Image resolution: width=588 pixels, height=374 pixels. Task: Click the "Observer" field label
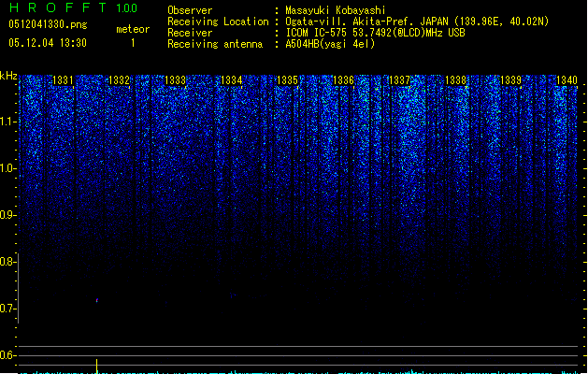click(x=190, y=10)
